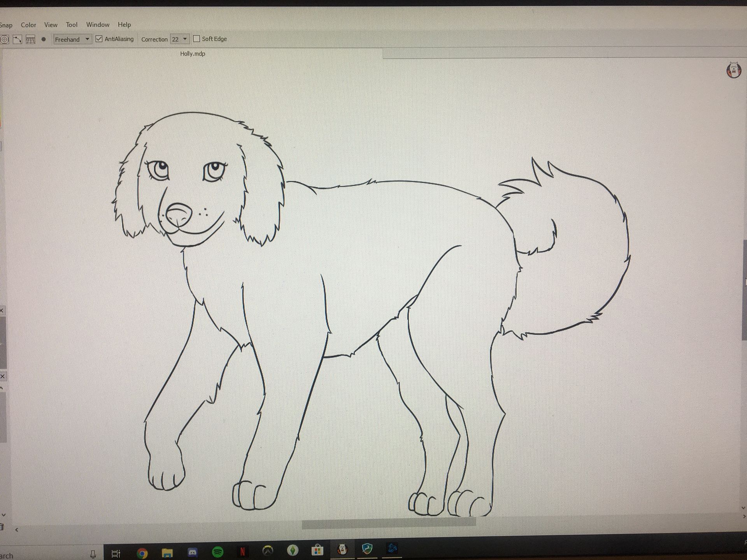This screenshot has height=560, width=747.
Task: Click the horizontal canvas scrollbar thumb
Action: (x=389, y=523)
